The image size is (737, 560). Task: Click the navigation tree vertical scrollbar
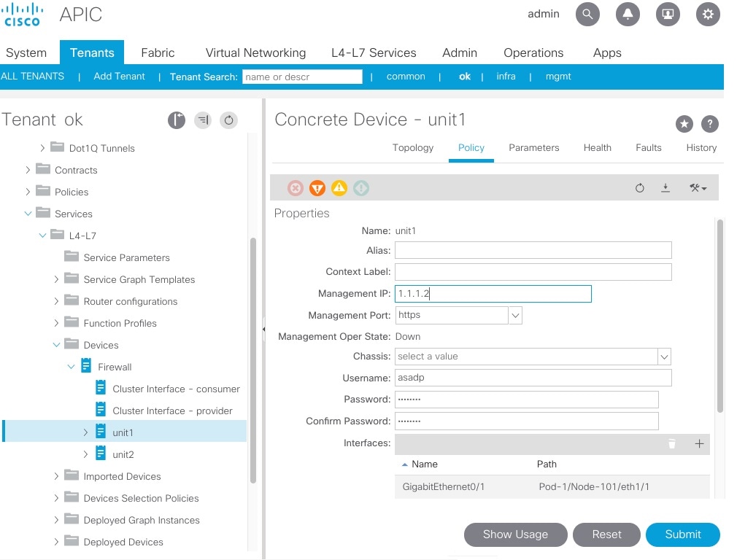point(253,361)
